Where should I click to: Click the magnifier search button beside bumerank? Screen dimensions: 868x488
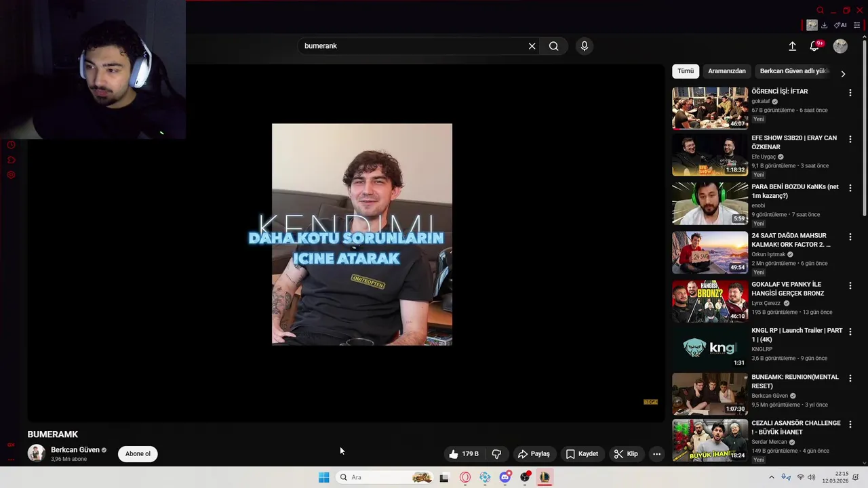click(x=554, y=46)
